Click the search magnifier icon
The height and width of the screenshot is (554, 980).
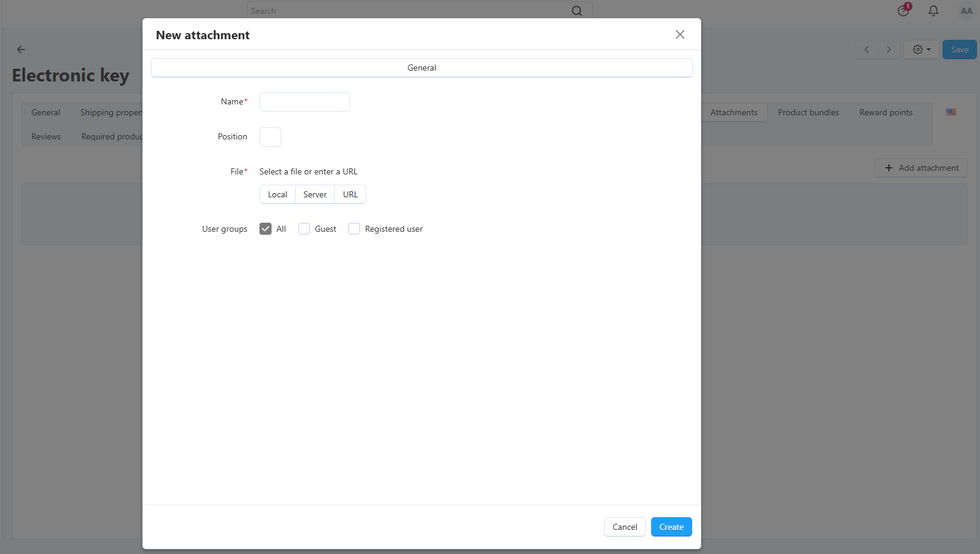pyautogui.click(x=577, y=11)
